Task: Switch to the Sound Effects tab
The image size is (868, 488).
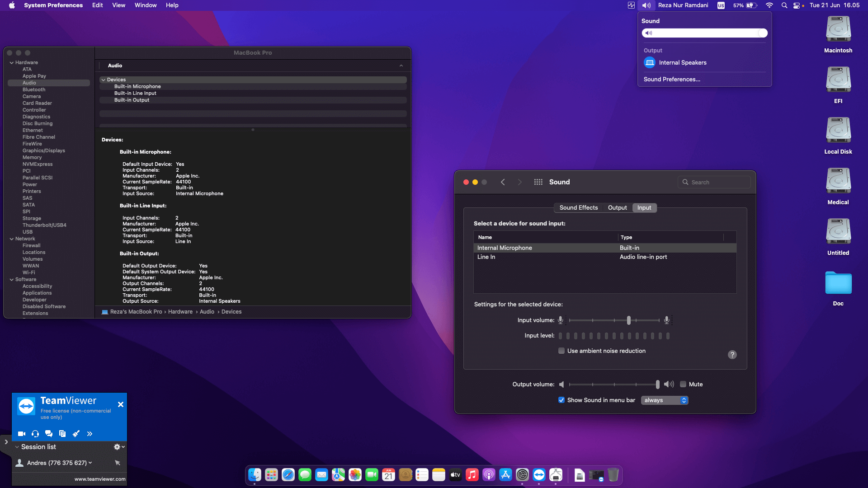Action: point(578,207)
